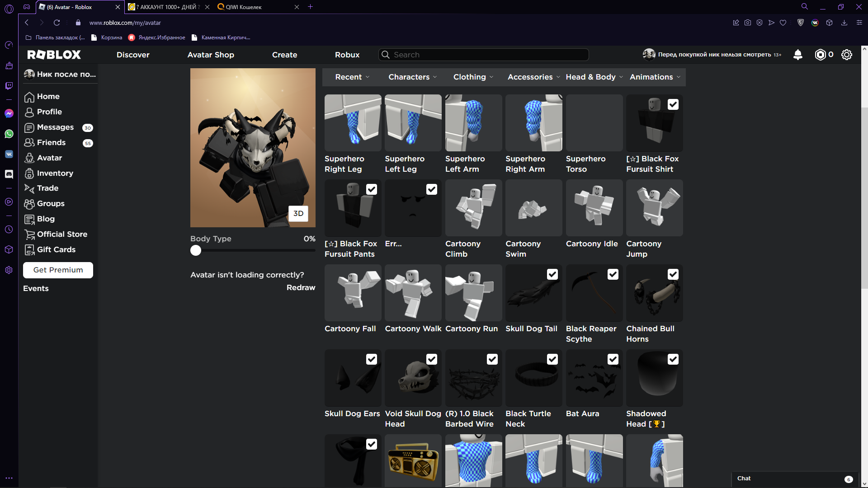Open Discord in the Opera sidebar
The width and height of the screenshot is (868, 488).
(9, 174)
